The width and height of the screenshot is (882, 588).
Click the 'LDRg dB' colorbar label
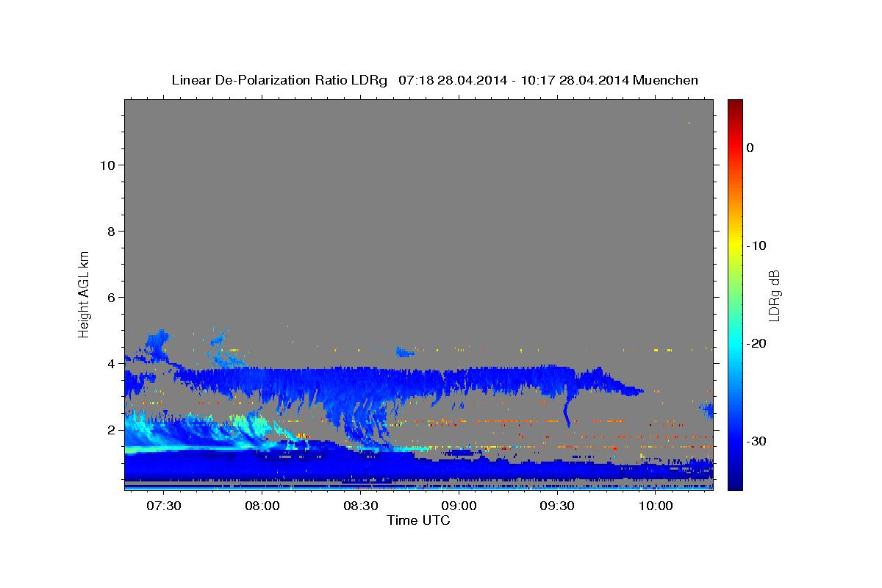pos(774,295)
